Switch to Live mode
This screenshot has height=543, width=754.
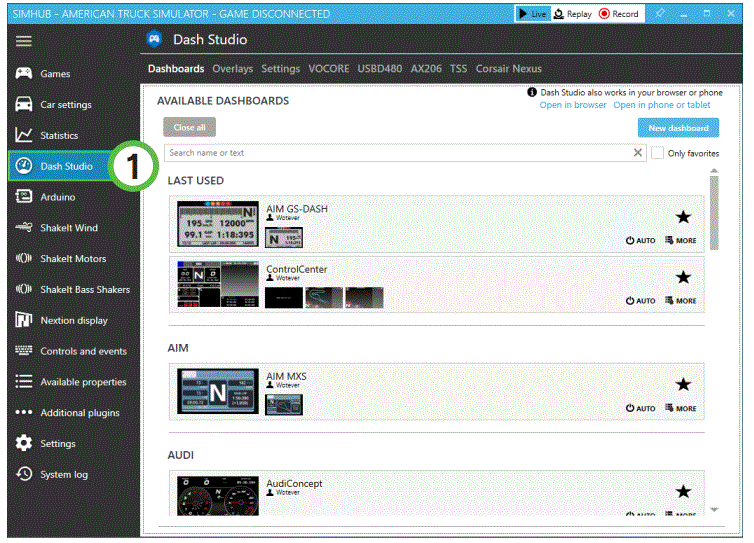coord(532,14)
